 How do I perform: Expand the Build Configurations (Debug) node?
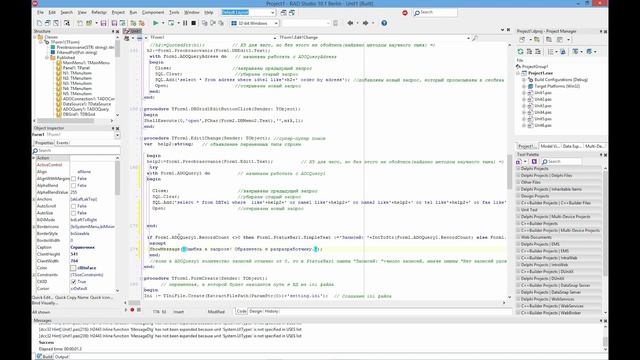pos(524,80)
